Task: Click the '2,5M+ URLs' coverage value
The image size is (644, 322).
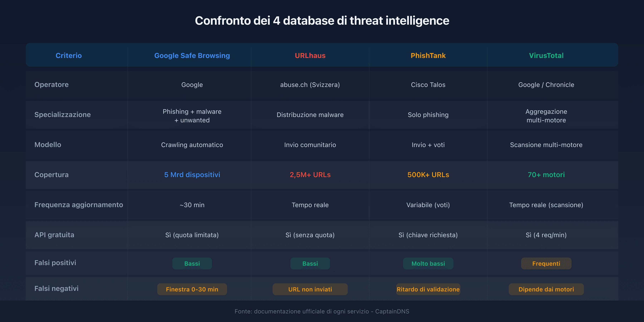Action: pyautogui.click(x=310, y=175)
